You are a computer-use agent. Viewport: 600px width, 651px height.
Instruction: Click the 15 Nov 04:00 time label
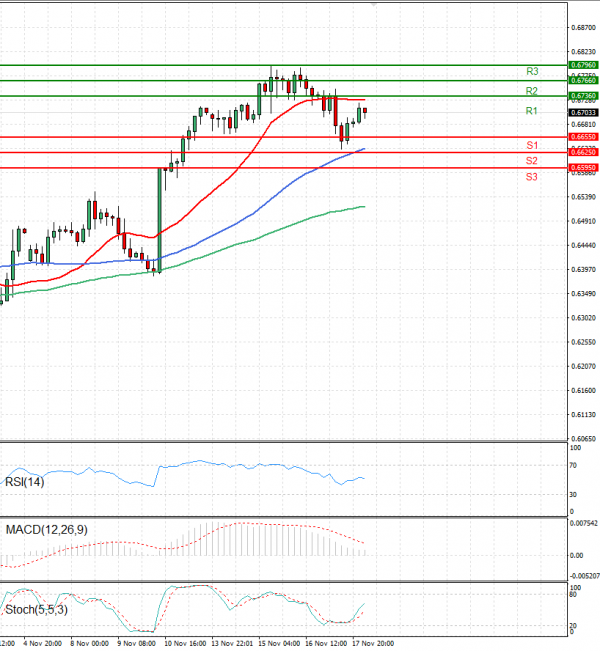pos(279,644)
